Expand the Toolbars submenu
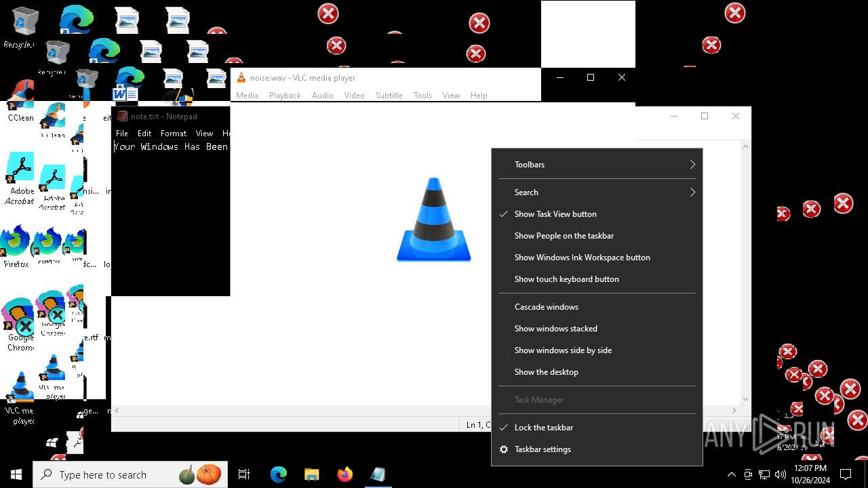The image size is (868, 488). pos(597,165)
